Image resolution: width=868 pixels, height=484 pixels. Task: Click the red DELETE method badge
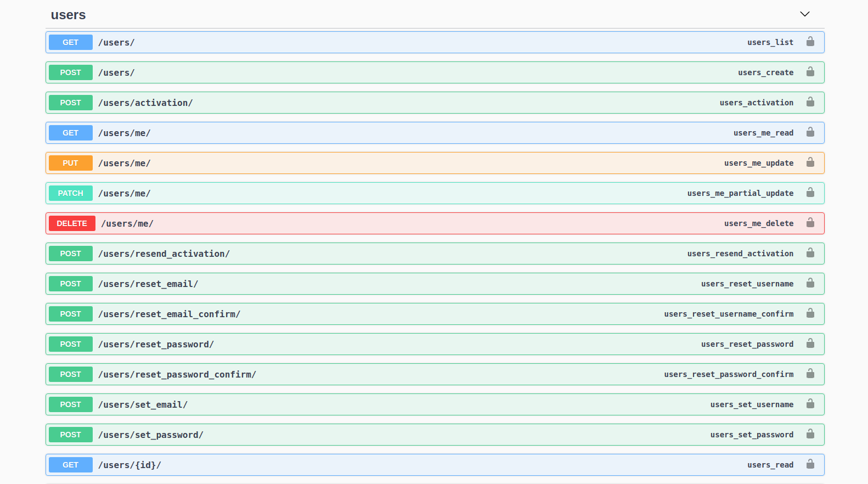pyautogui.click(x=72, y=223)
